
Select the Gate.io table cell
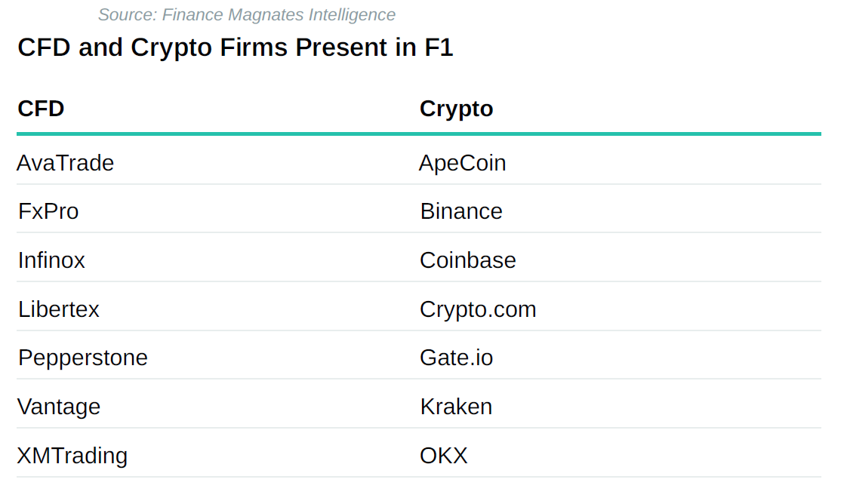(x=457, y=358)
